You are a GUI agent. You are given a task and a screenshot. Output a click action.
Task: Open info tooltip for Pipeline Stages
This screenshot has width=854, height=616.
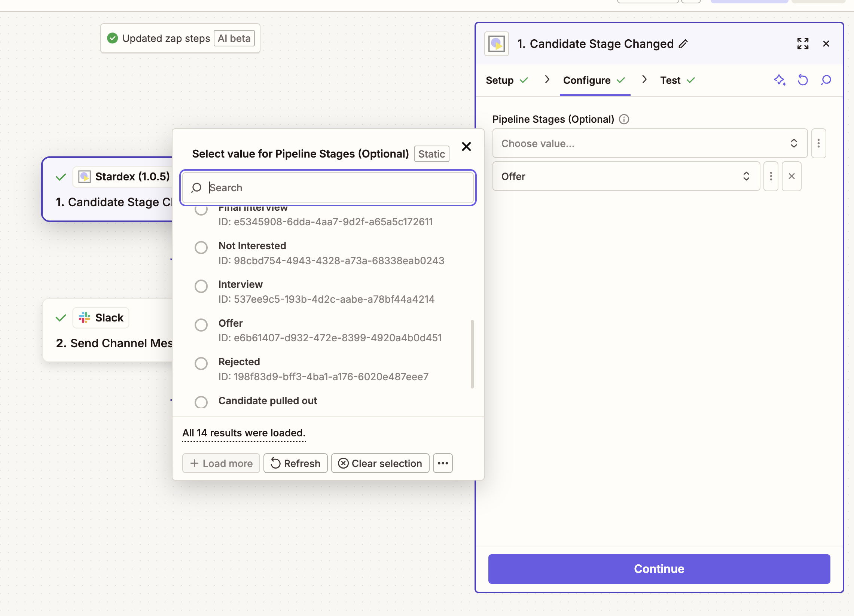(x=624, y=119)
